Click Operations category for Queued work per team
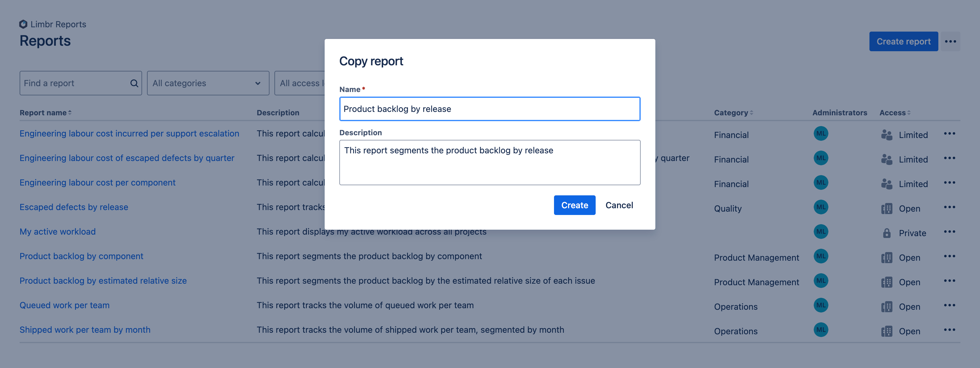The image size is (980, 368). 735,307
